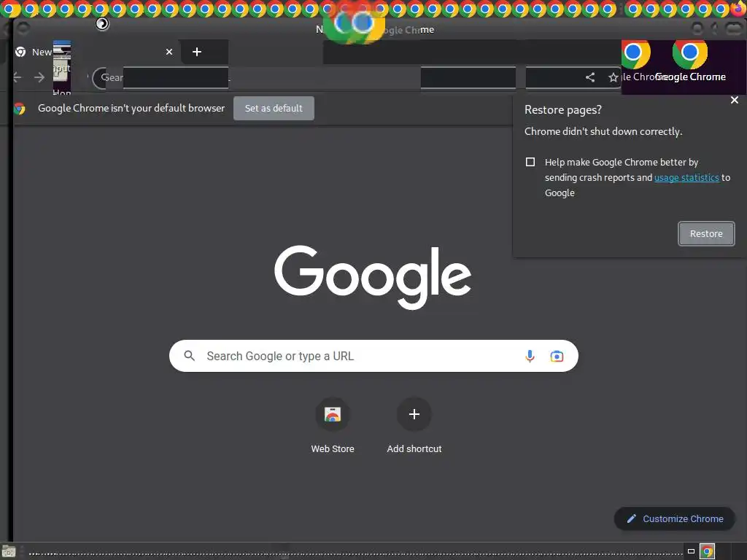747x560 pixels.
Task: Click the Chrome logo in the default browser bar
Action: point(20,109)
